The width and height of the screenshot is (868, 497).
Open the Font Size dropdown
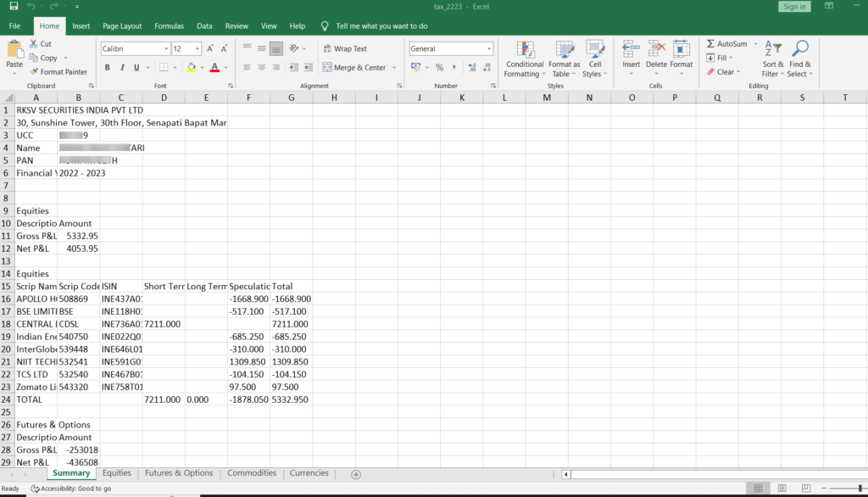tap(196, 48)
